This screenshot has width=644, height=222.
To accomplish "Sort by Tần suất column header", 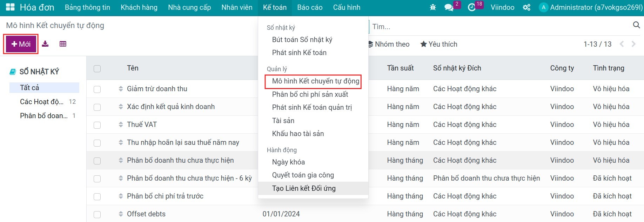I will (x=400, y=68).
